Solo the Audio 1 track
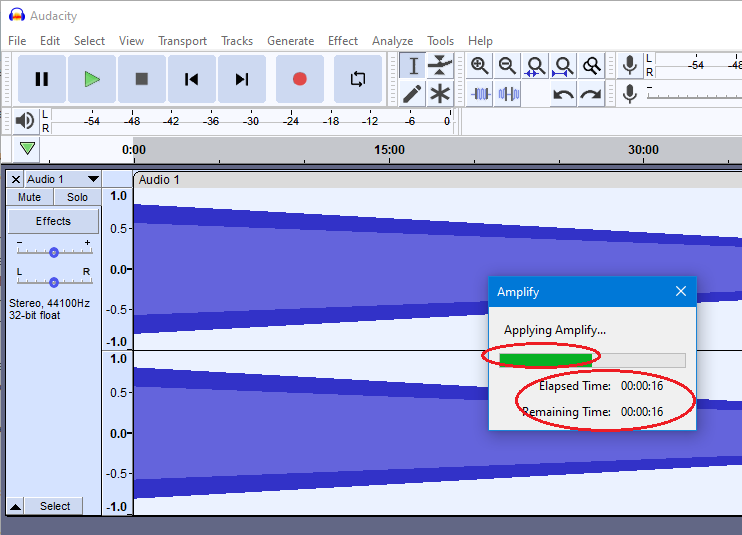 (77, 197)
